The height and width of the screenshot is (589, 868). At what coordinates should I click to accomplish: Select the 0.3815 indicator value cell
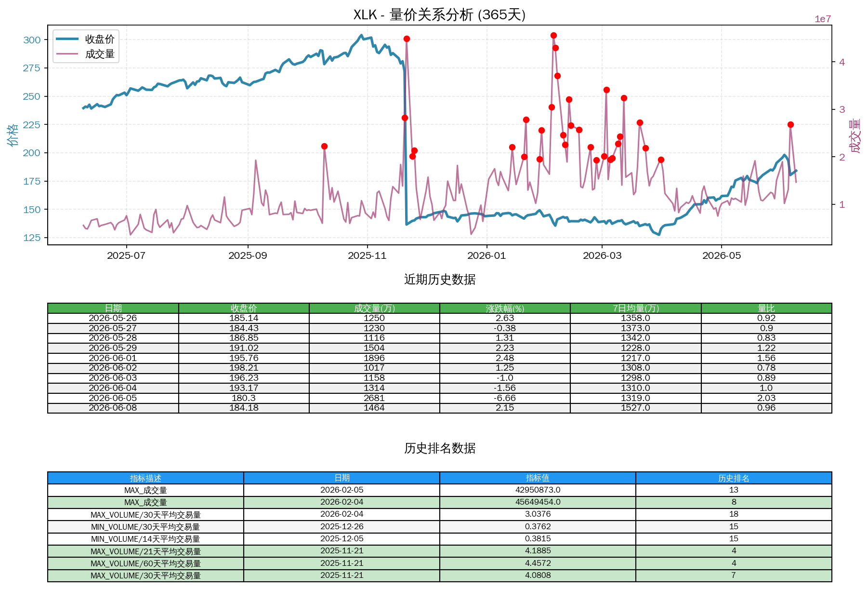click(x=538, y=539)
